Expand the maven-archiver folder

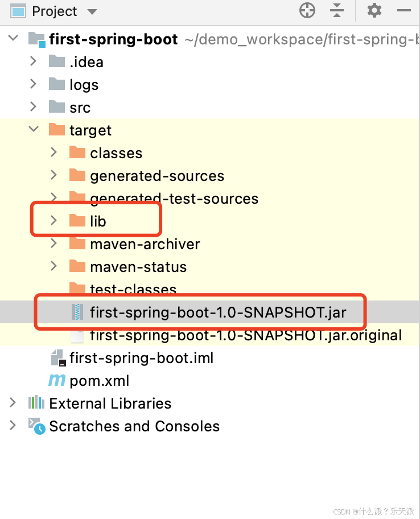pos(53,244)
